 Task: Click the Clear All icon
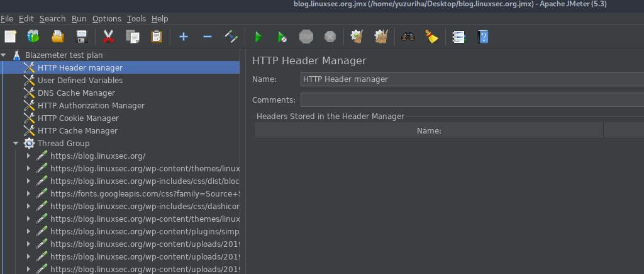pyautogui.click(x=381, y=37)
